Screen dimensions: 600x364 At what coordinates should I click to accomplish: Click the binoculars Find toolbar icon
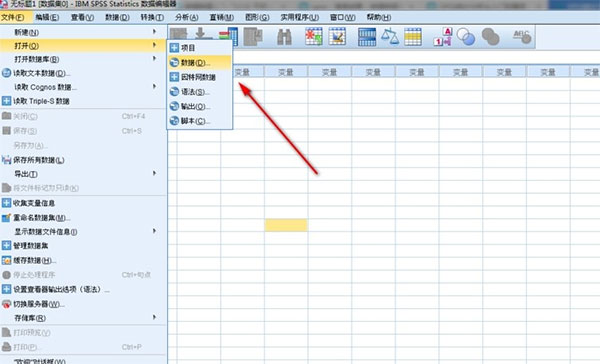284,37
